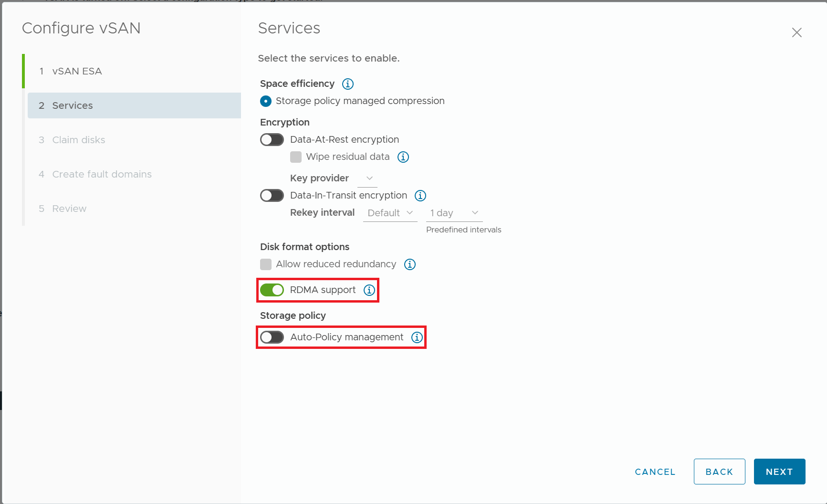Open Key provider dropdown
Image resolution: width=827 pixels, height=504 pixels.
point(367,178)
